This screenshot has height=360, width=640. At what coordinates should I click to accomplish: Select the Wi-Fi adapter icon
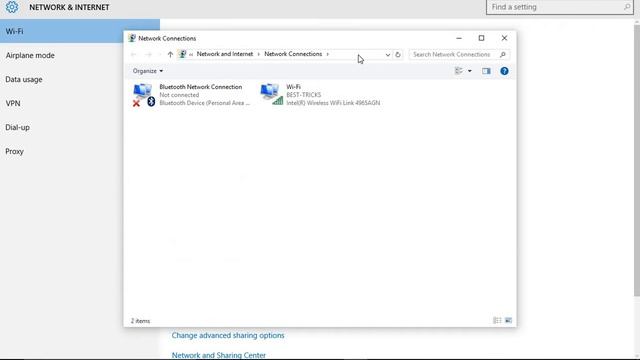271,94
